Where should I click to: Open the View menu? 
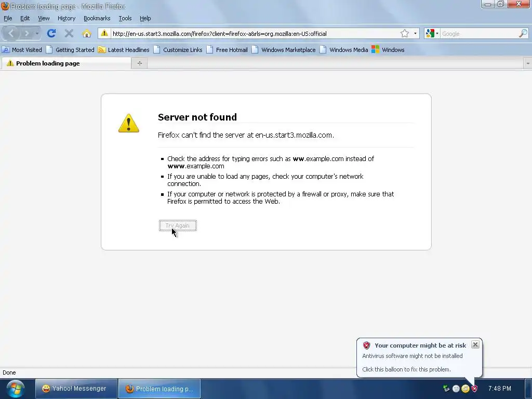tap(44, 18)
